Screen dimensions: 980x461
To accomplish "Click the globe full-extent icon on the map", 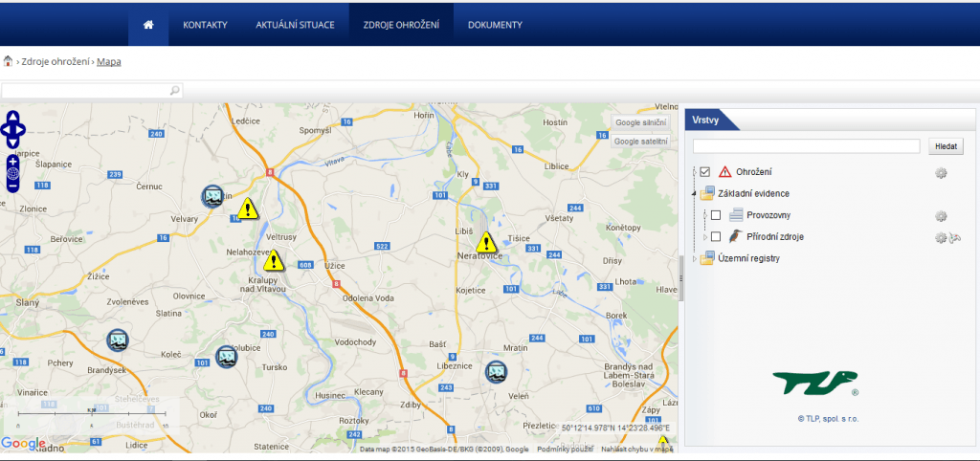I will click(x=12, y=174).
